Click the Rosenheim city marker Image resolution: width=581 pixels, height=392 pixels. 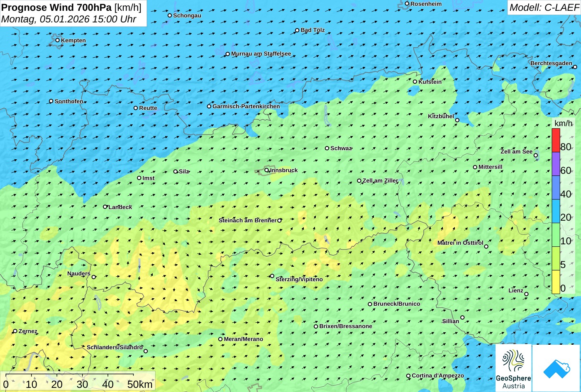click(407, 4)
